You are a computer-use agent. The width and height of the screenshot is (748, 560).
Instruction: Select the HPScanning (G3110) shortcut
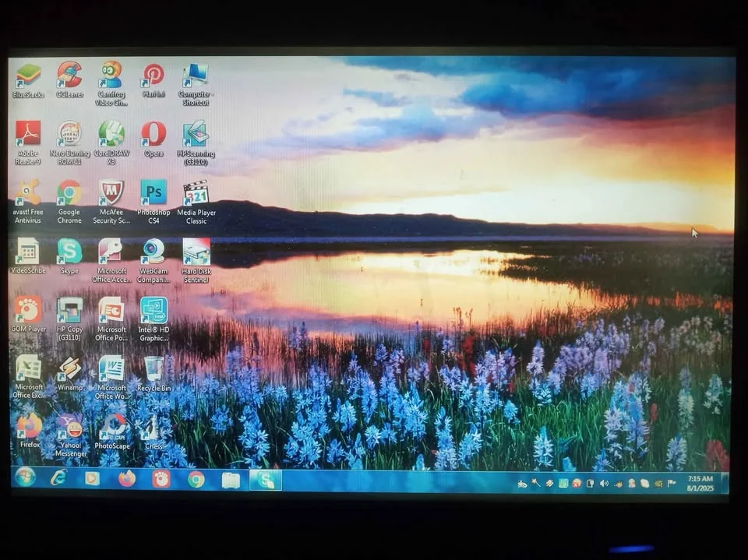(196, 143)
